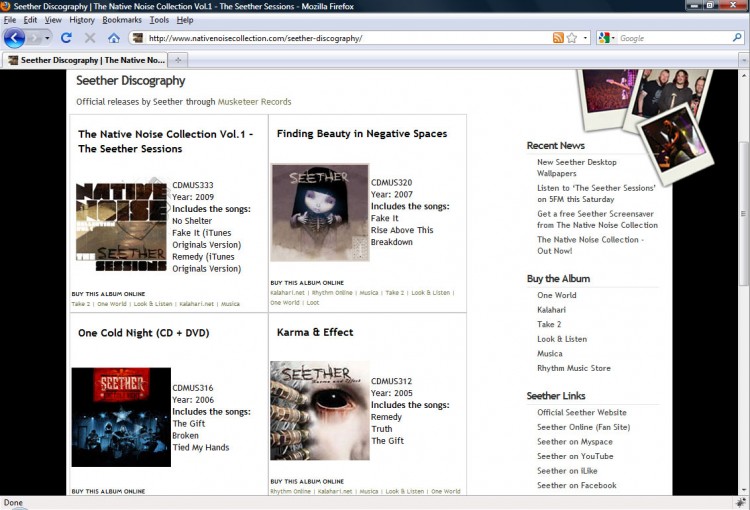This screenshot has height=510, width=750.
Task: Visit Musica in Buy the Album sidebar
Action: pyautogui.click(x=550, y=354)
